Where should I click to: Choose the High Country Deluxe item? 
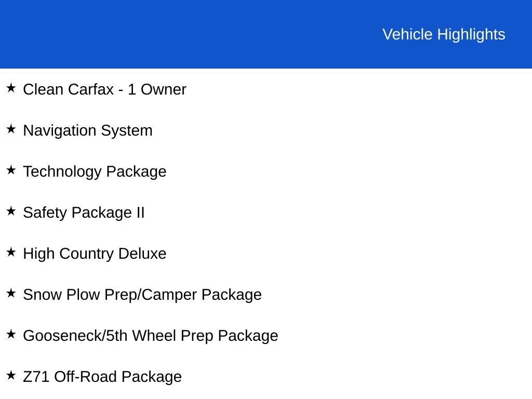point(95,254)
